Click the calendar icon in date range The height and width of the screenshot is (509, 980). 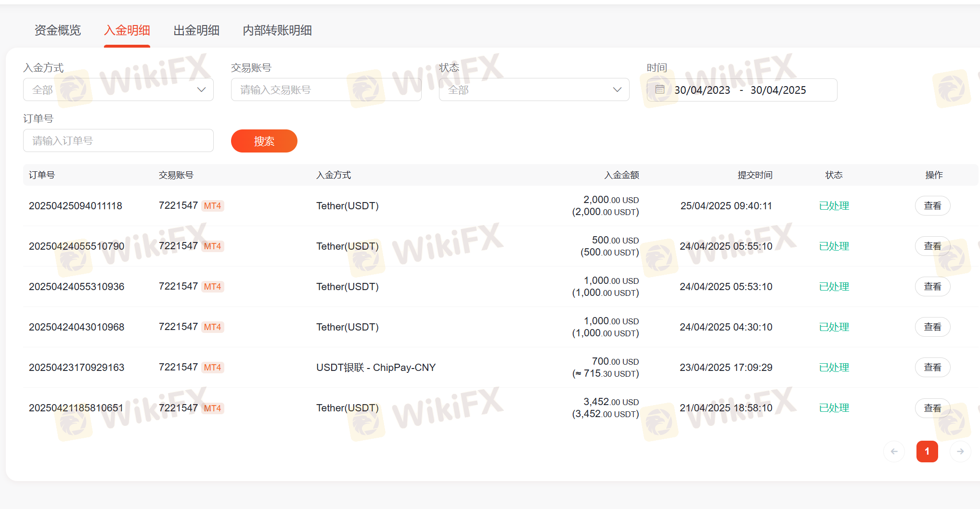(660, 89)
